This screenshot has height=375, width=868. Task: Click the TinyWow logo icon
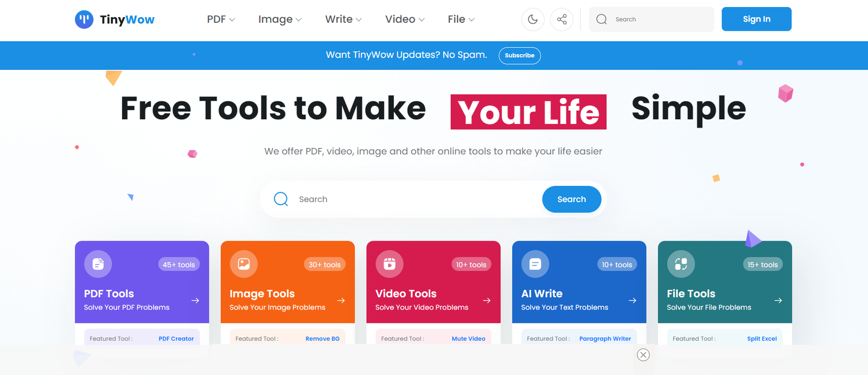(x=84, y=20)
